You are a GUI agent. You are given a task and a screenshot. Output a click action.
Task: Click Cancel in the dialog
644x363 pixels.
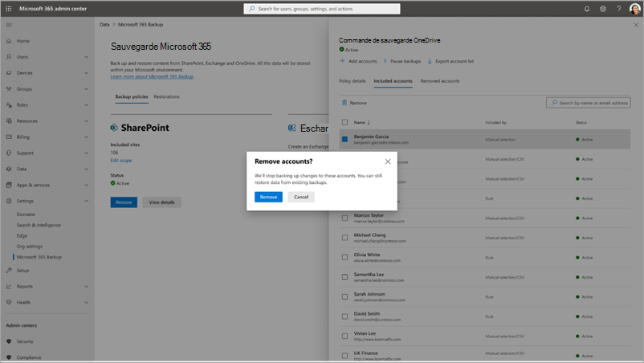(x=300, y=198)
